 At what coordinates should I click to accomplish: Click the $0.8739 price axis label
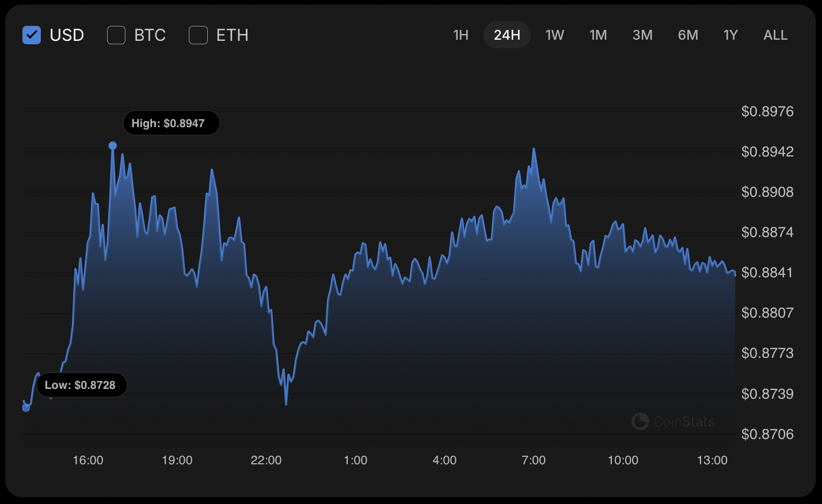click(767, 394)
